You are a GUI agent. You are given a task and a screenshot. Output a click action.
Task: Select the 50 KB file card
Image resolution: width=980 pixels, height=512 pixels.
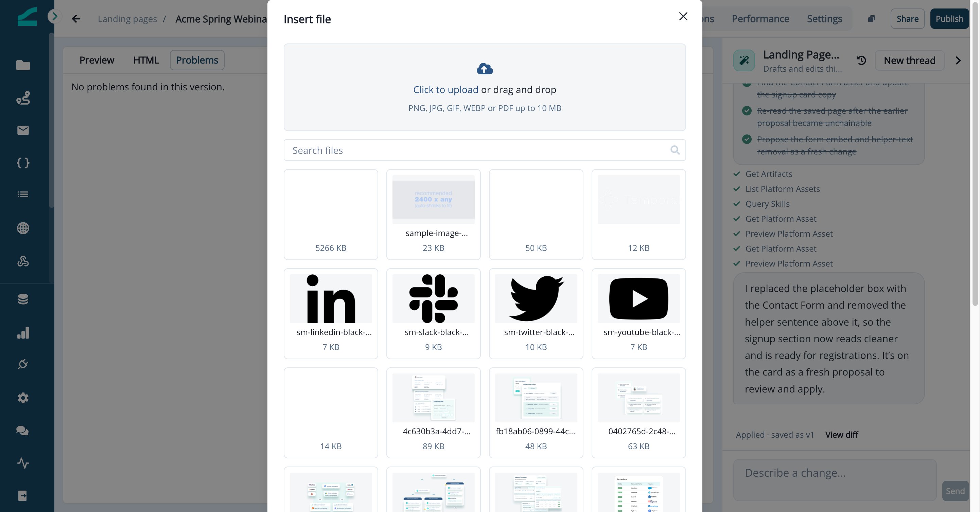coord(536,214)
